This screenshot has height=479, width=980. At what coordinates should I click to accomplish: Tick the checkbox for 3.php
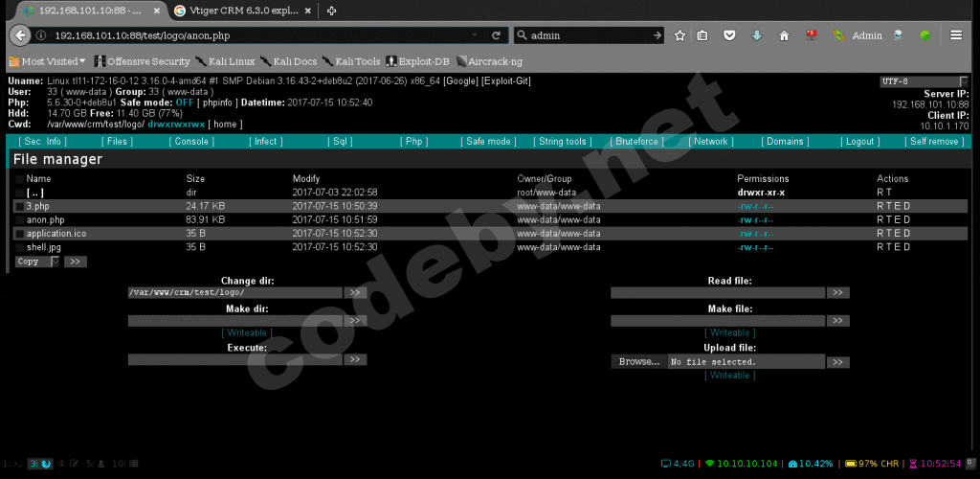coord(19,206)
